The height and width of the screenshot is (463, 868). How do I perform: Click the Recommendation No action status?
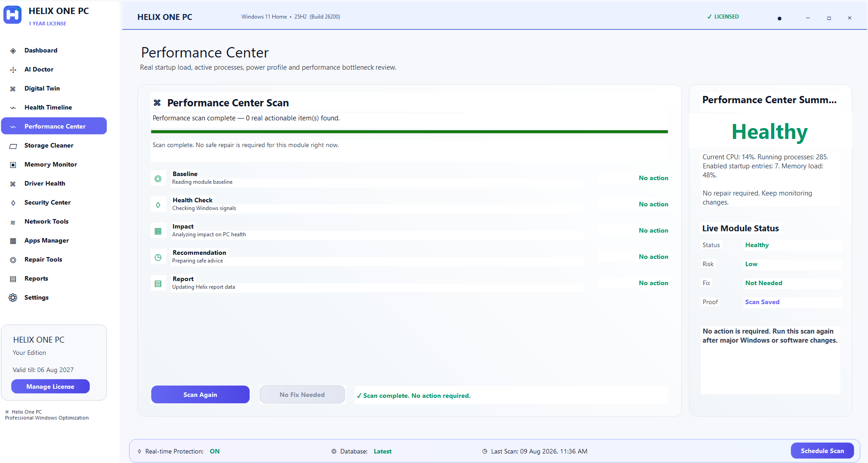coord(653,257)
